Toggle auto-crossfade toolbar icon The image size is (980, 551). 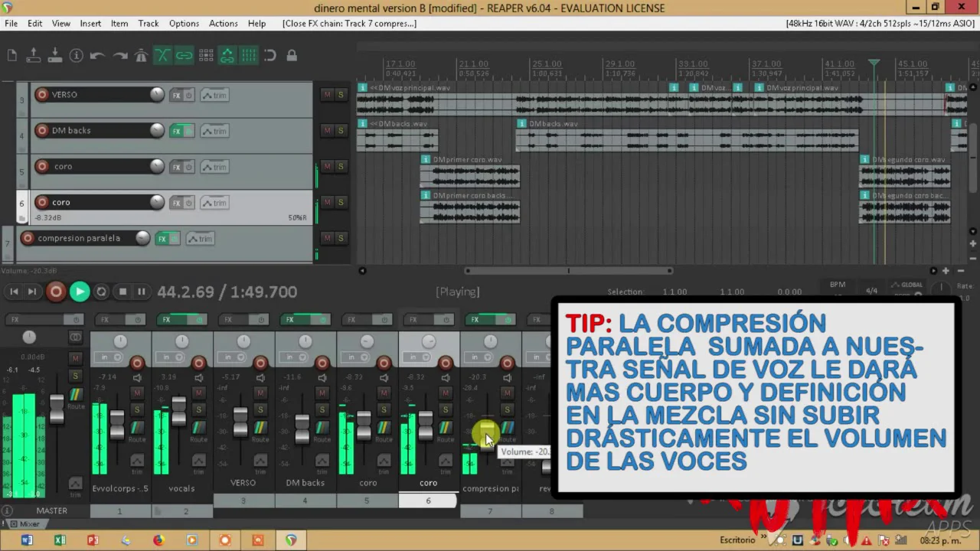(163, 55)
